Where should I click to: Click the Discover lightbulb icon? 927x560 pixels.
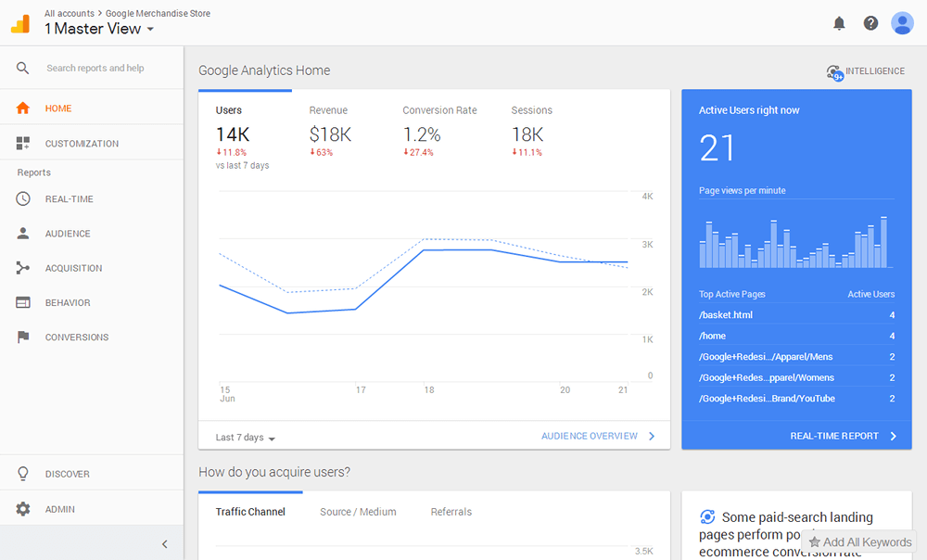tap(22, 474)
